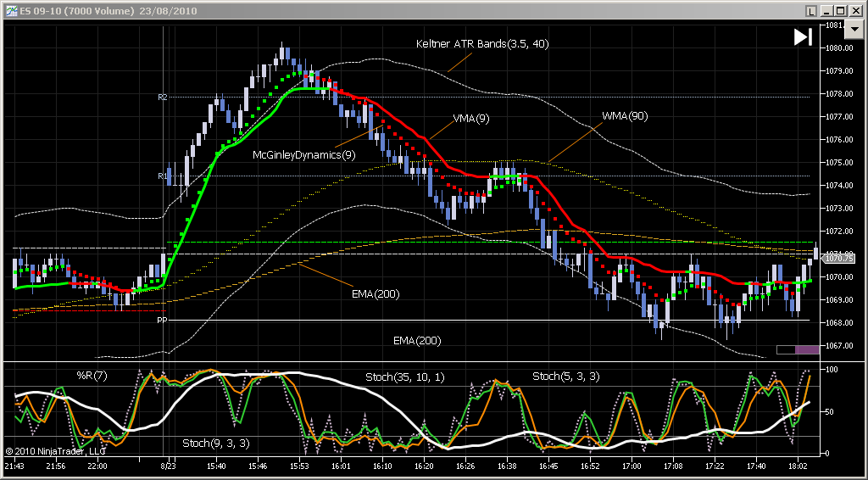Click the 15:53 time axis label

[x=299, y=466]
